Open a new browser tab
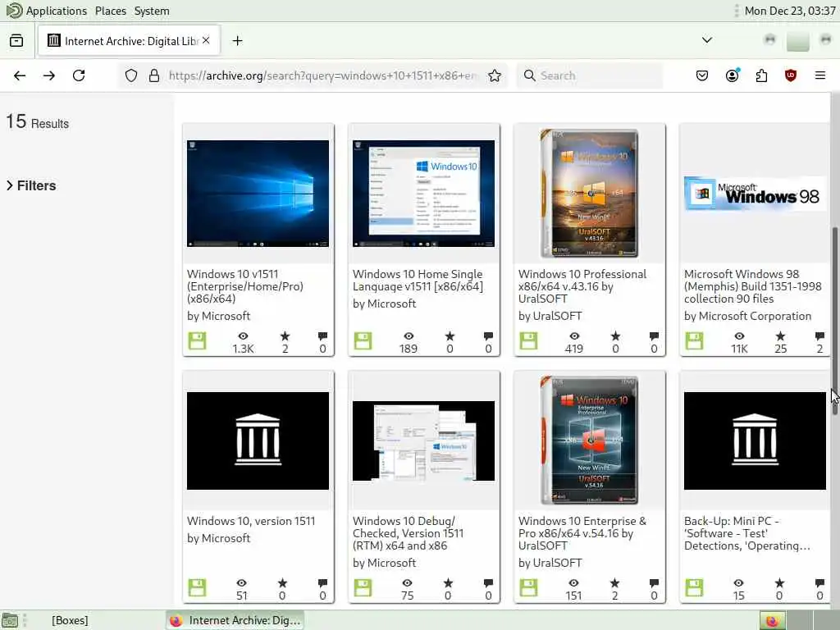 [x=237, y=41]
